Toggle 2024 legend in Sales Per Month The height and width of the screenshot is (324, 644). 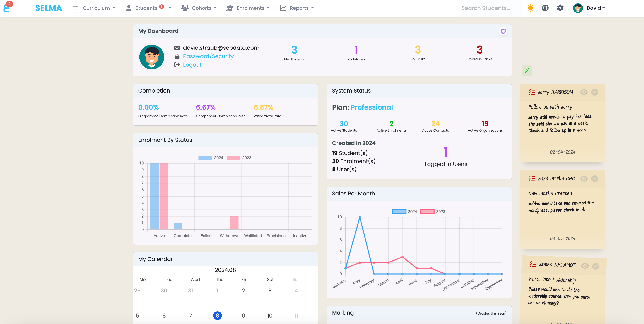(404, 211)
